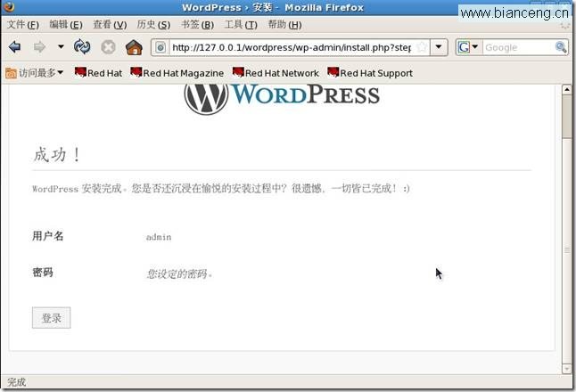Click the 完成 status bar text
Screen dimensions: 576x392
(17, 382)
